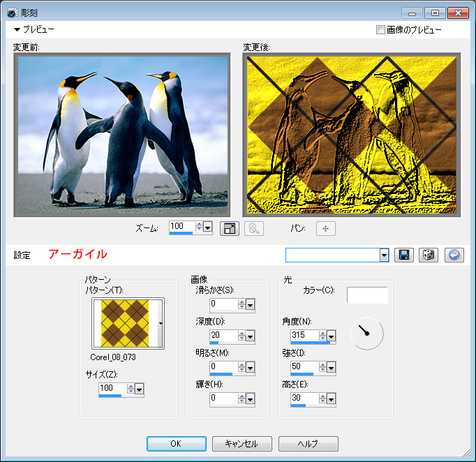Viewport: 476px width, 462px height.
Task: Click the 深度 depth value field
Action: coord(223,335)
